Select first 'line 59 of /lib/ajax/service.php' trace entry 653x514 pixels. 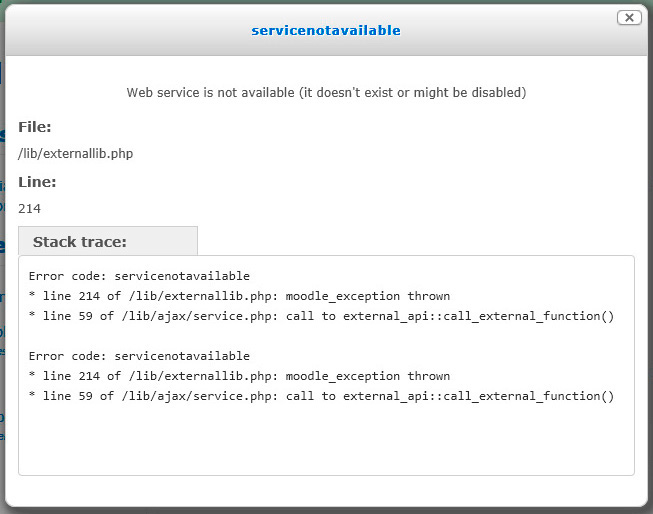[x=322, y=316]
